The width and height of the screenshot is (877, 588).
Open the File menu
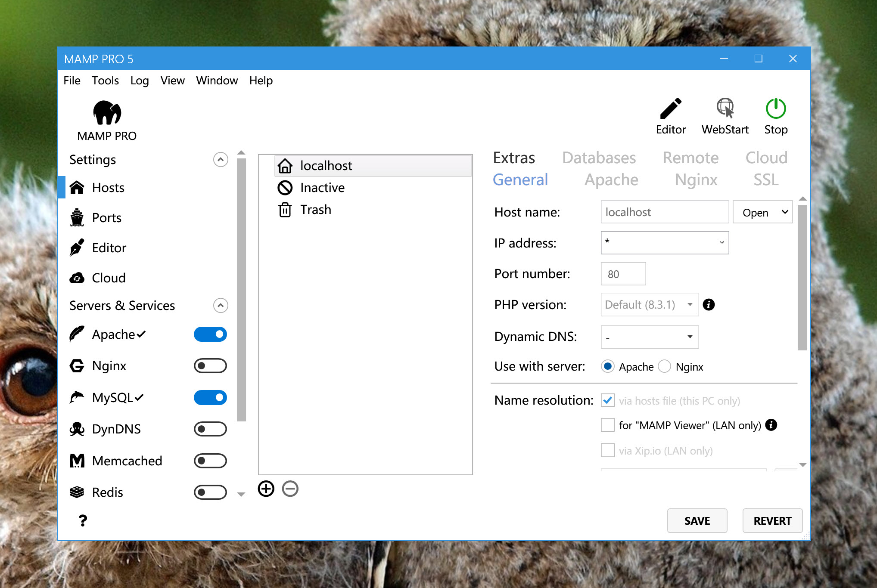click(72, 80)
